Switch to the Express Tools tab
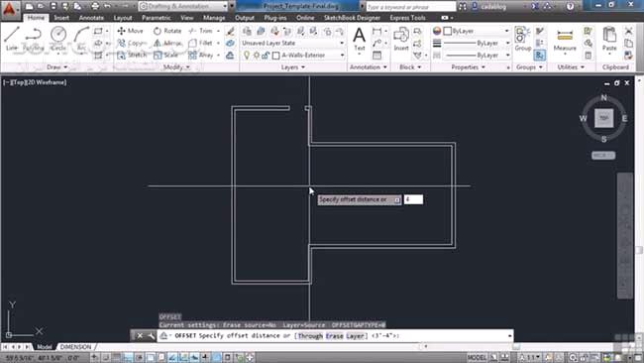The width and height of the screenshot is (644, 363). [x=407, y=18]
